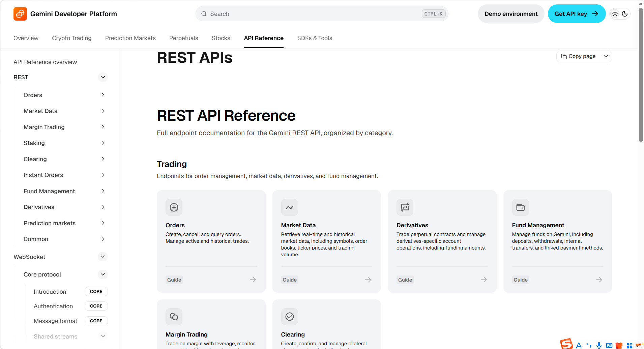
Task: Click the Orders card plus-circle icon
Action: tap(174, 207)
